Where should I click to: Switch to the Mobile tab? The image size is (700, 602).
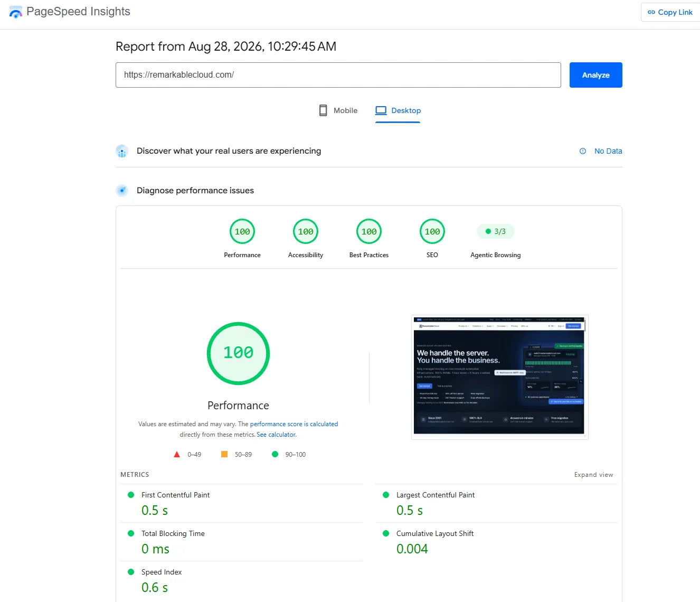[338, 110]
